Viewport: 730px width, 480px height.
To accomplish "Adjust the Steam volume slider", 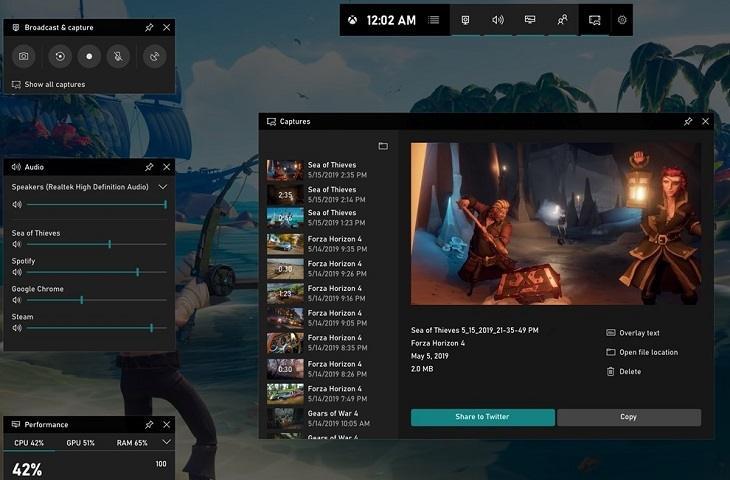I will 97,328.
